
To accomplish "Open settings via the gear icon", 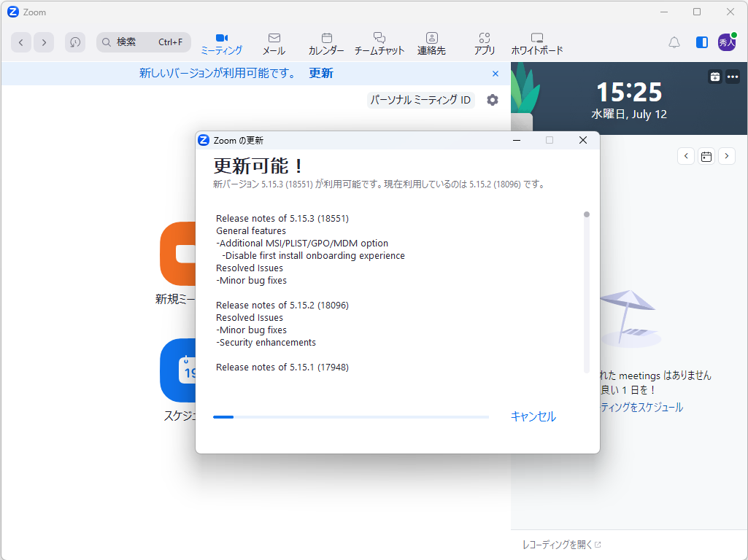I will (x=493, y=100).
